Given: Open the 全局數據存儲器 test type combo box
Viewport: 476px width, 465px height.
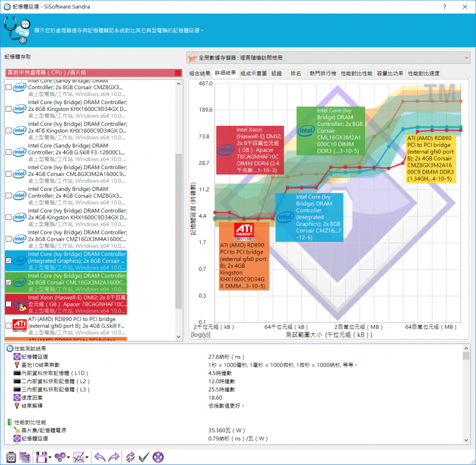Looking at the screenshot, I should pyautogui.click(x=328, y=58).
